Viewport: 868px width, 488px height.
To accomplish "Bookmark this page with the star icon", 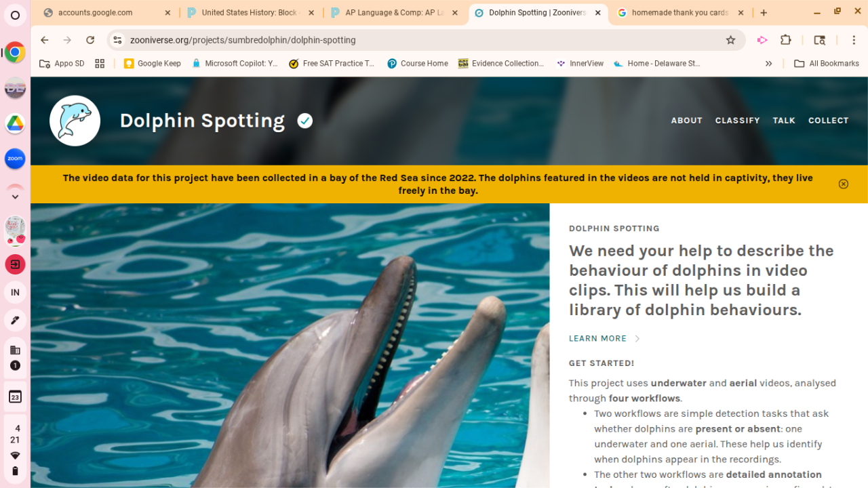I will pos(730,40).
